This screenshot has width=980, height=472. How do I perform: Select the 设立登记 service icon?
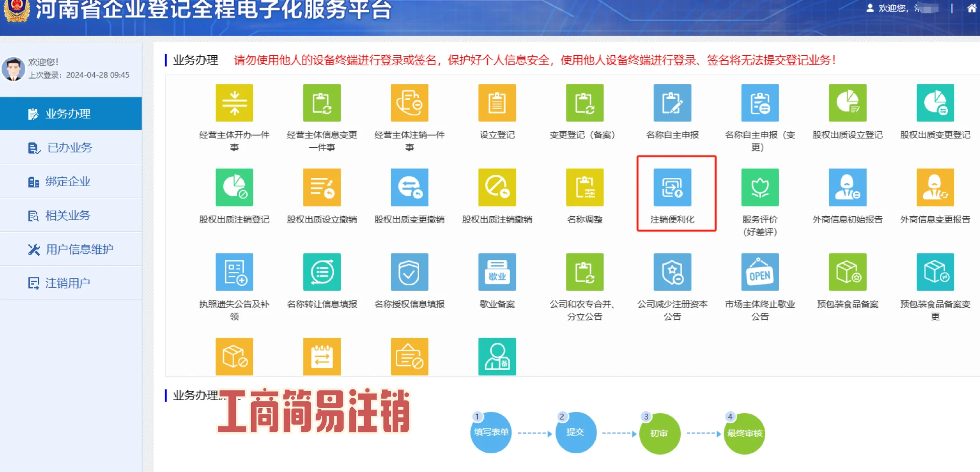click(x=497, y=104)
